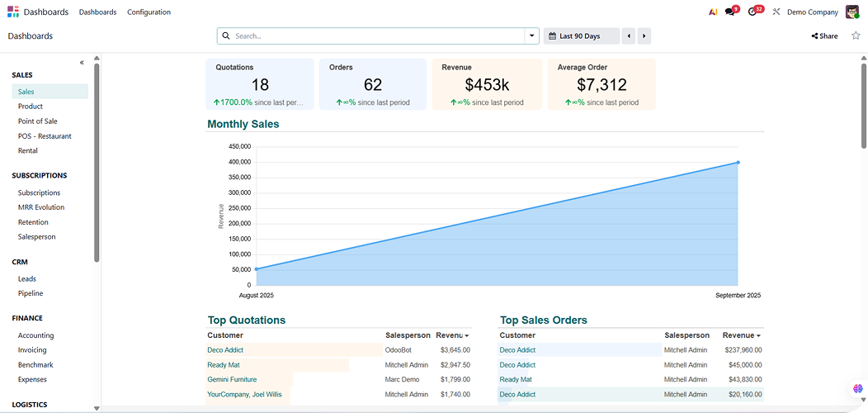This screenshot has height=413, width=868.
Task: Open the Last 90 Days period selector
Action: coord(581,36)
